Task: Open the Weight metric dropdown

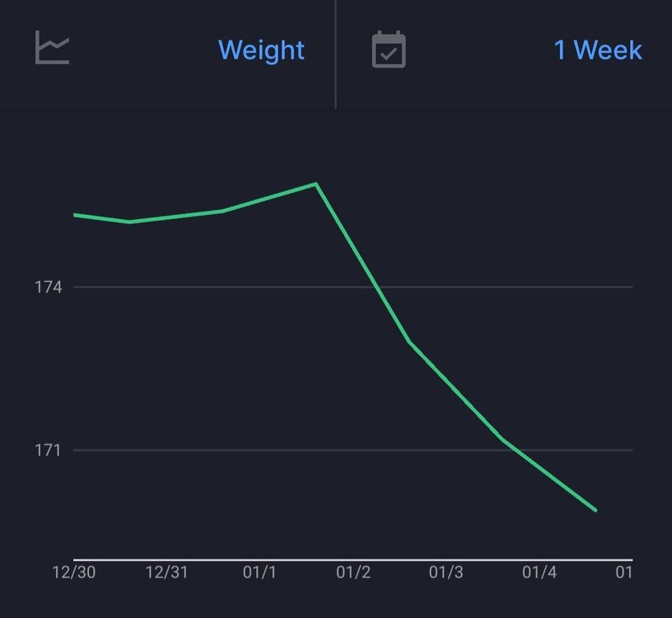Action: point(261,50)
